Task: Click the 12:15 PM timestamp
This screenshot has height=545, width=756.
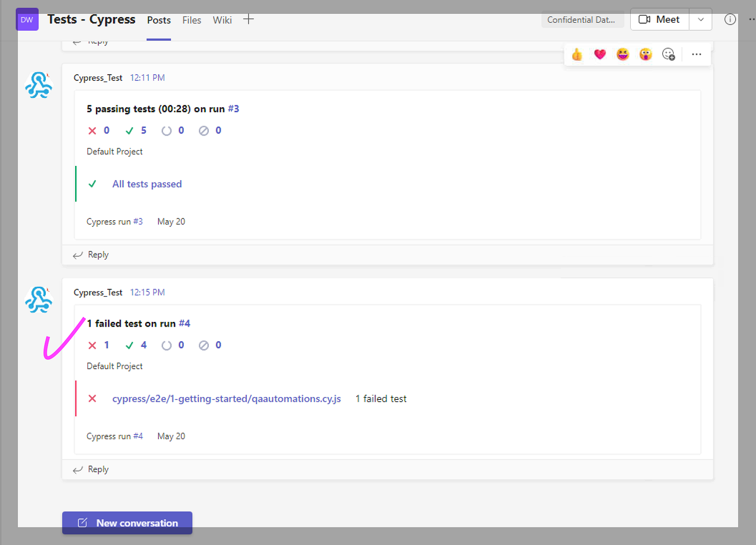Action: click(147, 292)
